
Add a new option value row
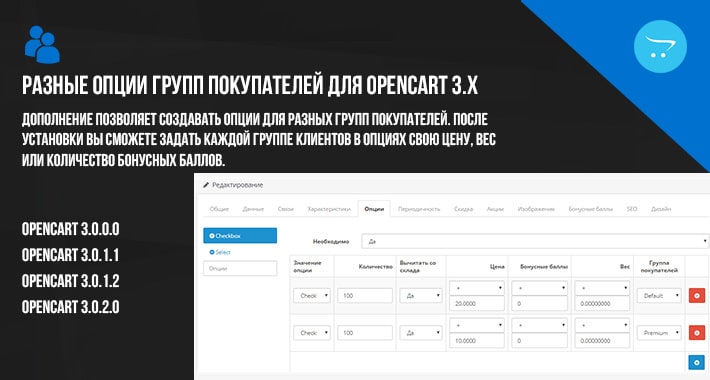coord(696,362)
